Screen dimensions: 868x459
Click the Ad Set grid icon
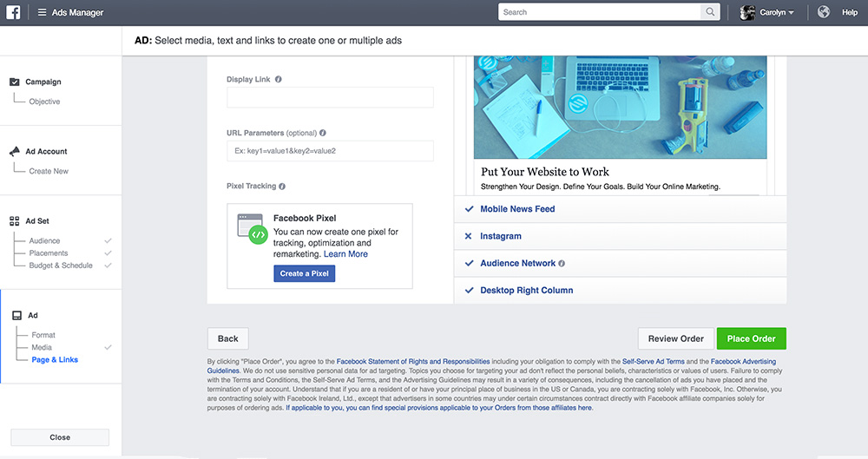(15, 221)
